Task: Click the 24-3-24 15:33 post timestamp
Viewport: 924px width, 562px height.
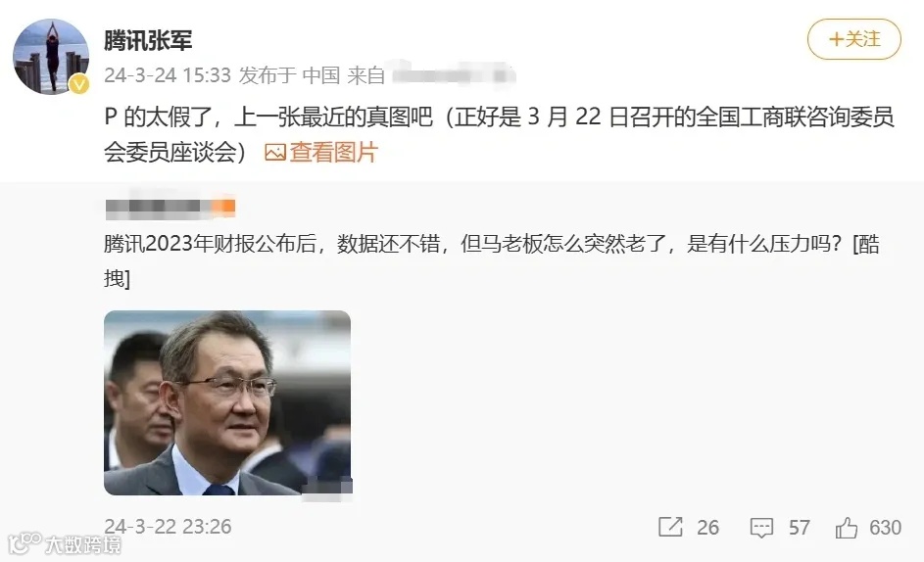Action: tap(168, 75)
